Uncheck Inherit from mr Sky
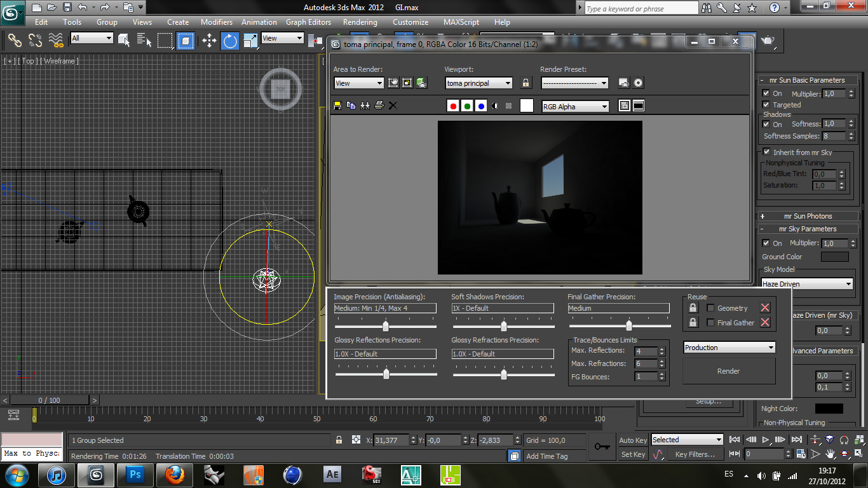This screenshot has width=868, height=488. [766, 152]
